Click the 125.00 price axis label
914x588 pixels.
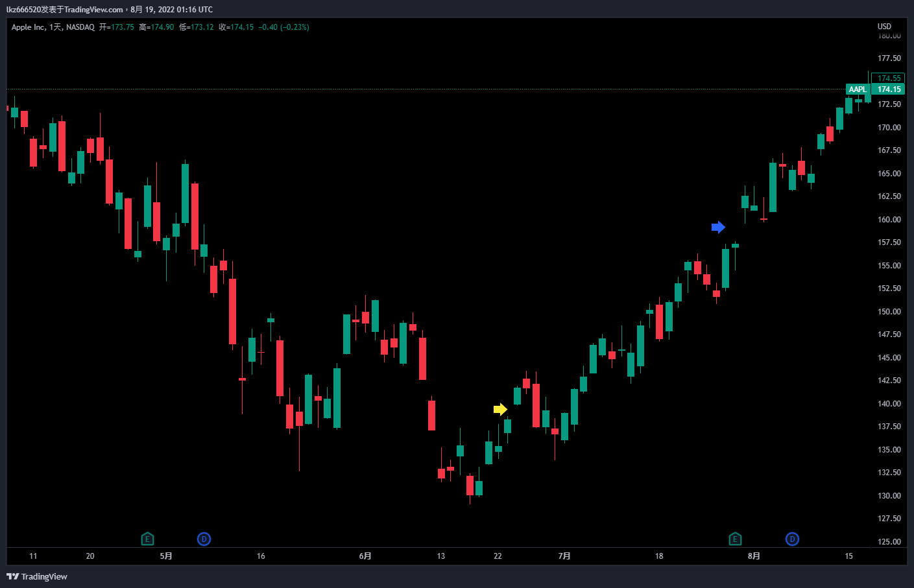(889, 542)
